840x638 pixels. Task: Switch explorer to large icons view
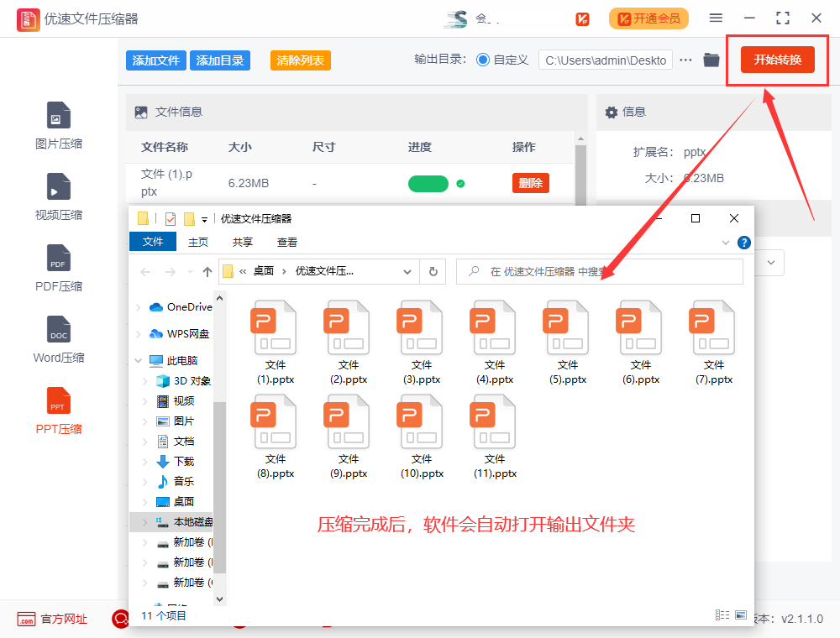(x=741, y=615)
